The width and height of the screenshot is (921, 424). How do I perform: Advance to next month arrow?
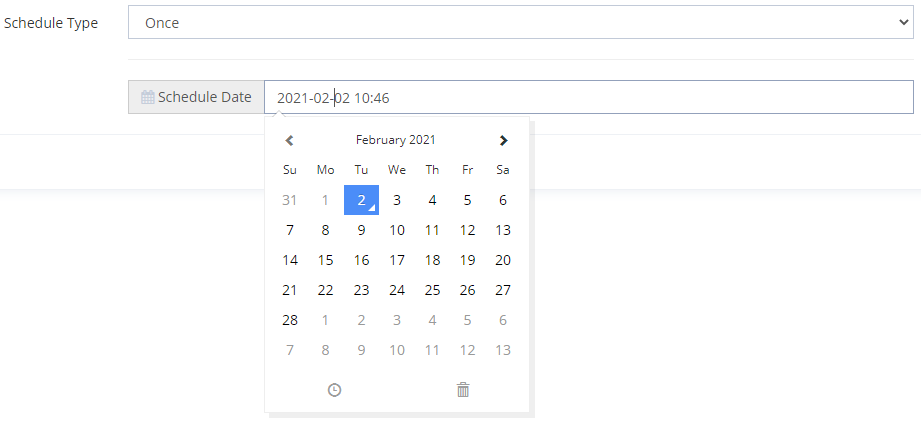tap(503, 141)
